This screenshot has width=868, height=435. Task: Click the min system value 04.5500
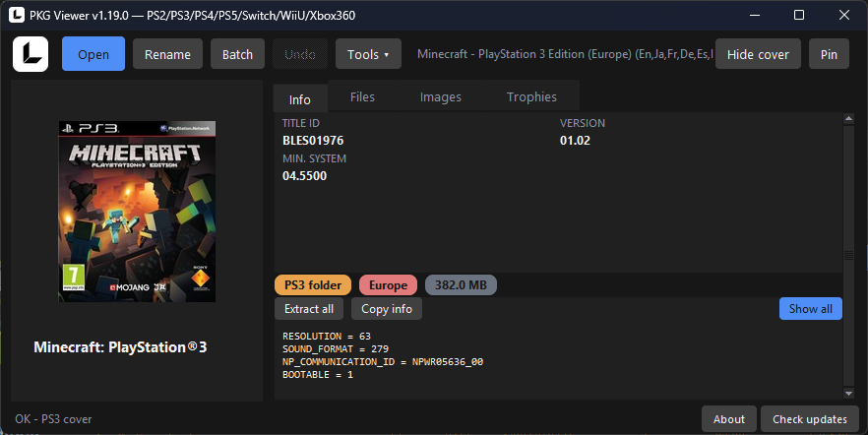point(304,176)
